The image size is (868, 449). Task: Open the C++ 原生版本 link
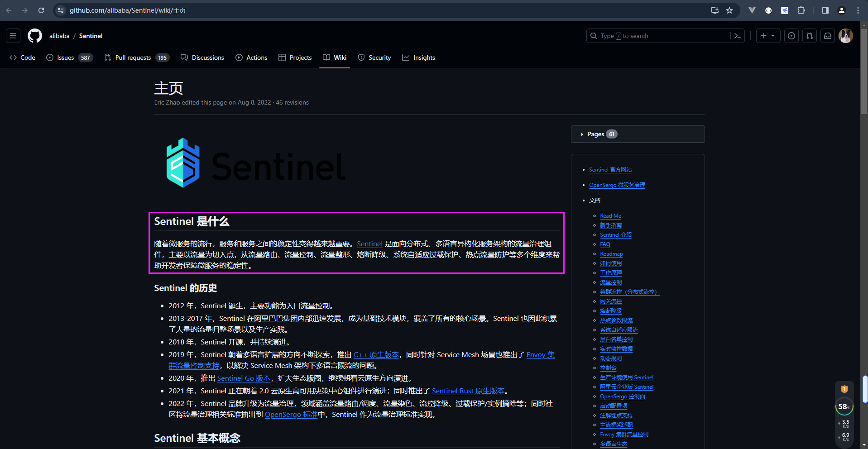pos(376,355)
